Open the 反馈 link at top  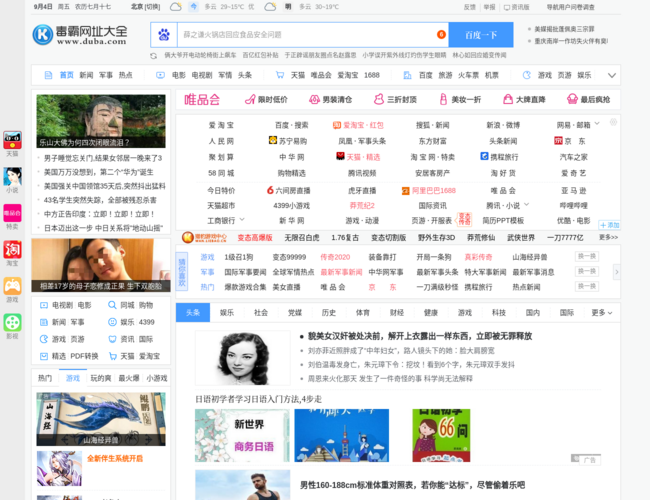pos(469,7)
